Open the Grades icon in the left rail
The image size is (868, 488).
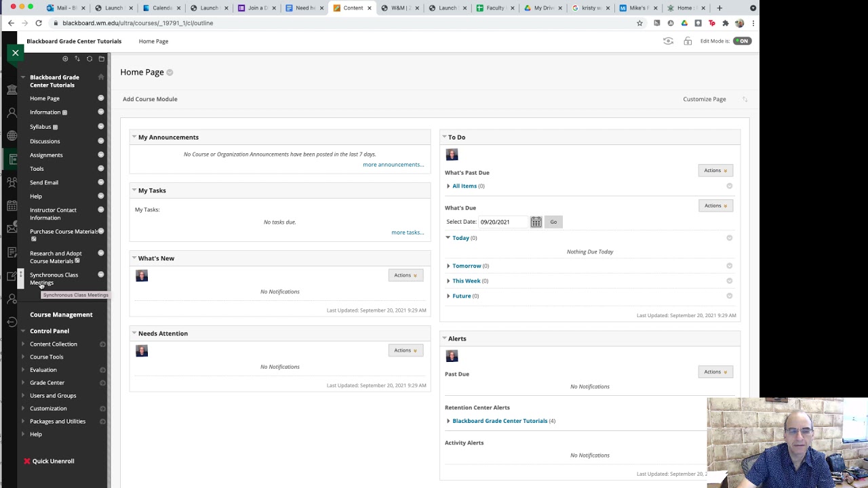pyautogui.click(x=12, y=252)
